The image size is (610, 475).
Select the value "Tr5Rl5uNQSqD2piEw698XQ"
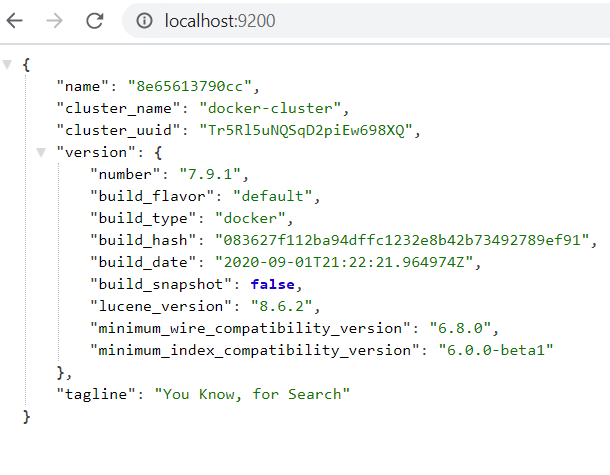coord(306,130)
